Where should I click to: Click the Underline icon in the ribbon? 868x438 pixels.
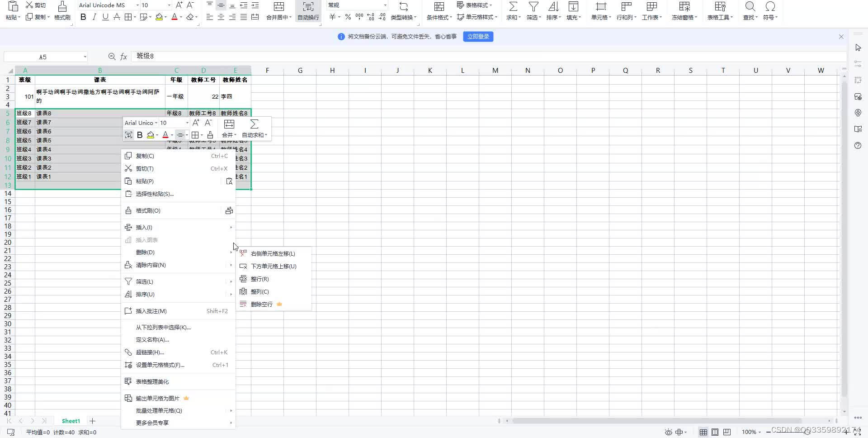(x=105, y=17)
